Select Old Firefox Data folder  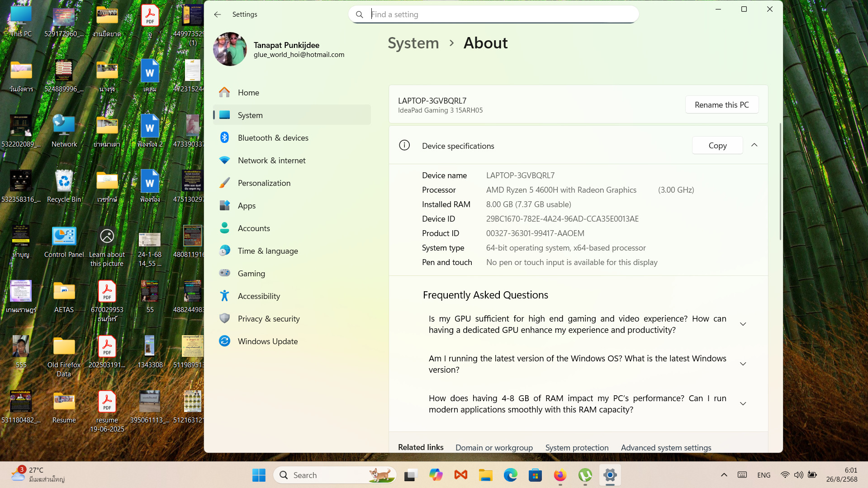(64, 356)
